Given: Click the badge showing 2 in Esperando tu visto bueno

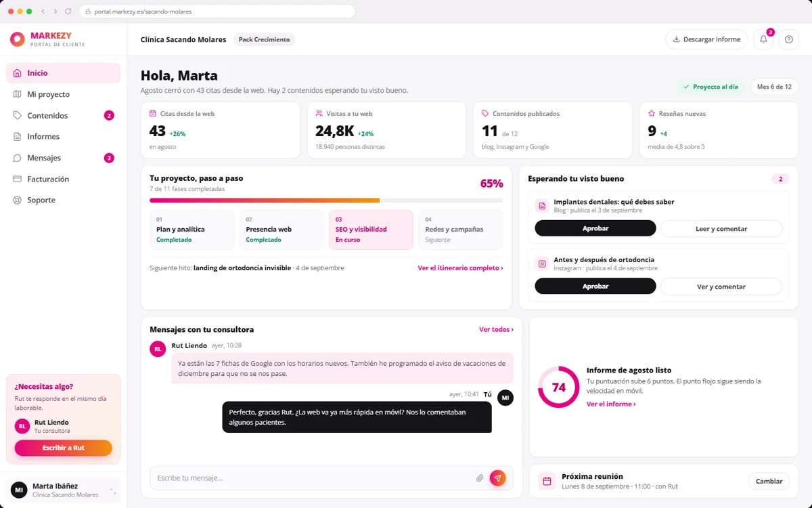Looking at the screenshot, I should pyautogui.click(x=780, y=179).
